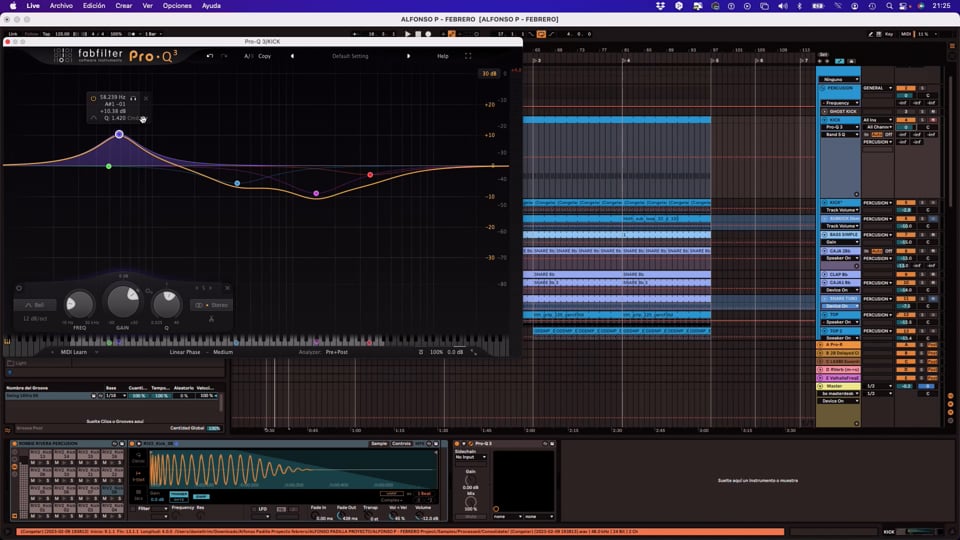
Task: Open the Stereo placement selector
Action: pyautogui.click(x=212, y=305)
